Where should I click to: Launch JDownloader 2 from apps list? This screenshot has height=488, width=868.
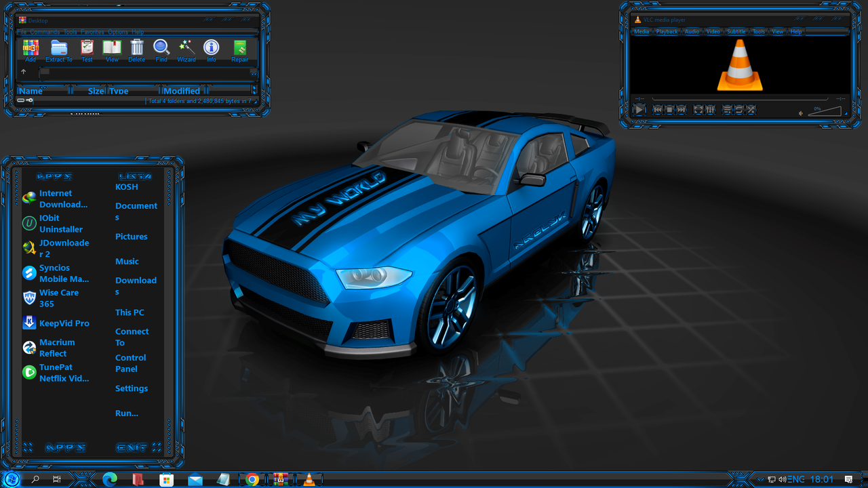56,248
